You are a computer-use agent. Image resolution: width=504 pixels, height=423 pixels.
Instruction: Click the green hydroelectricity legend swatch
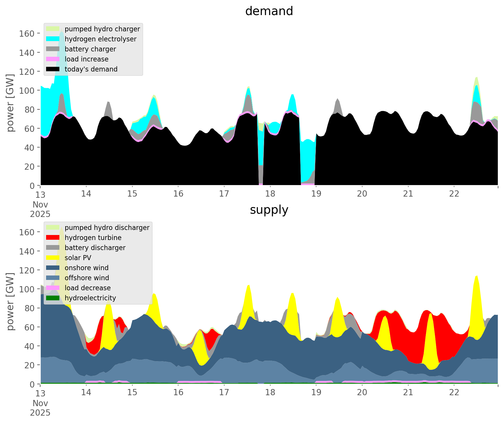[x=53, y=298]
